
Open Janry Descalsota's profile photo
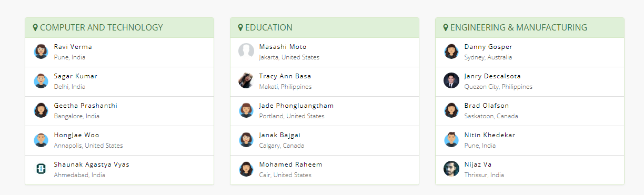coord(451,81)
